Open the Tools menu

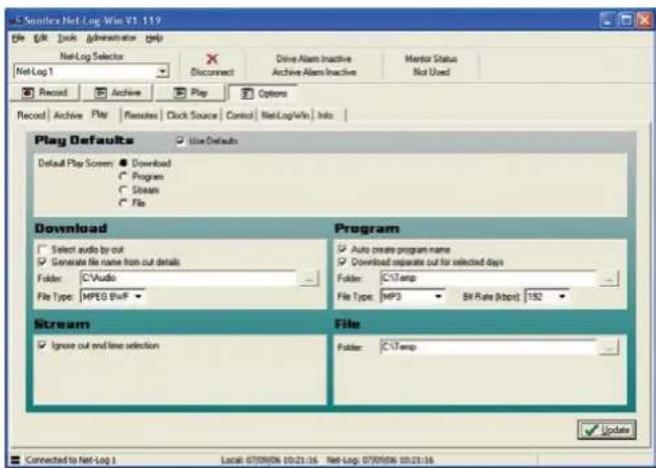pos(67,38)
